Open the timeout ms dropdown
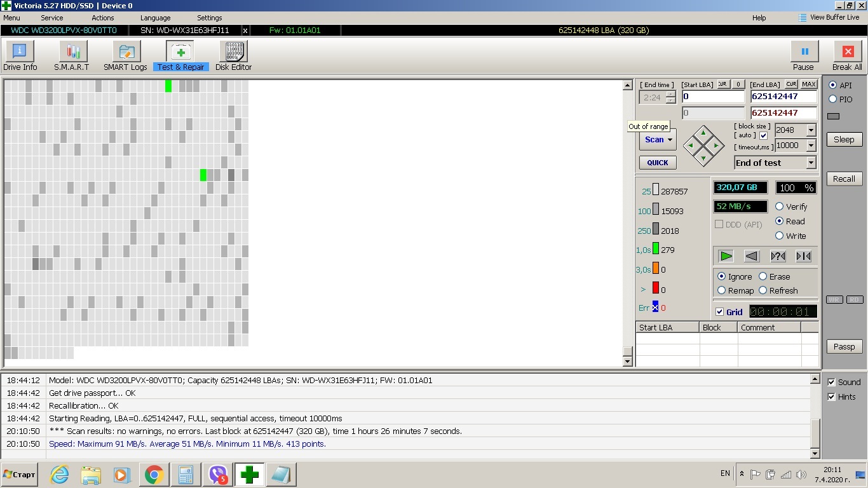868x488 pixels. click(x=811, y=146)
